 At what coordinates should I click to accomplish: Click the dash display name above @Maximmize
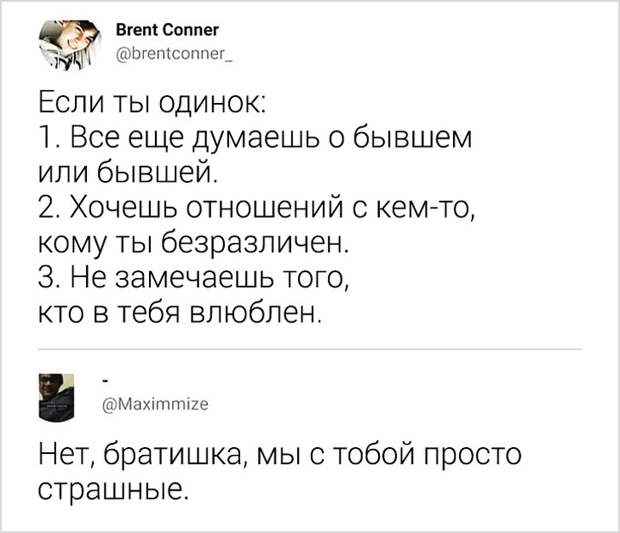[x=105, y=382]
